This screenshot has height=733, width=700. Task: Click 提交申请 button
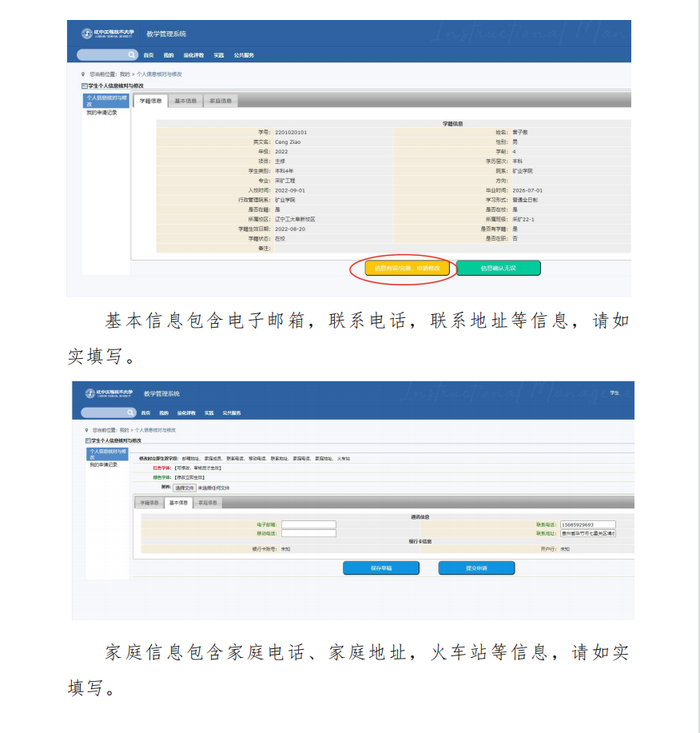pyautogui.click(x=476, y=568)
